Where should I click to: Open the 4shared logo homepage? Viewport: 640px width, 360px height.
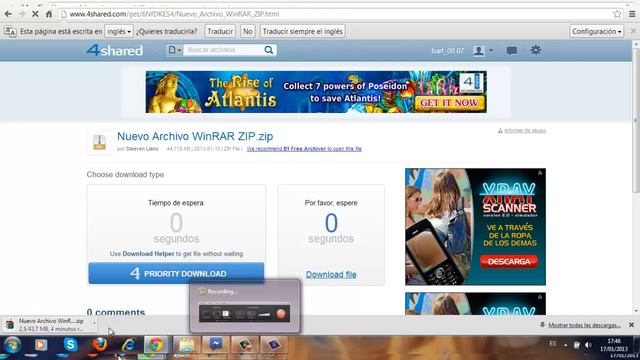[x=115, y=50]
